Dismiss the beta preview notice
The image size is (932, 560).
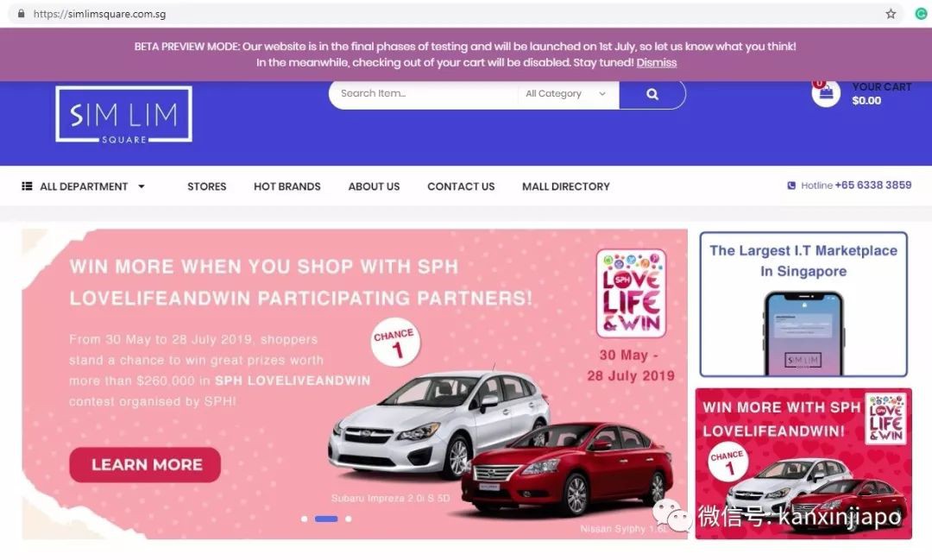click(x=656, y=62)
